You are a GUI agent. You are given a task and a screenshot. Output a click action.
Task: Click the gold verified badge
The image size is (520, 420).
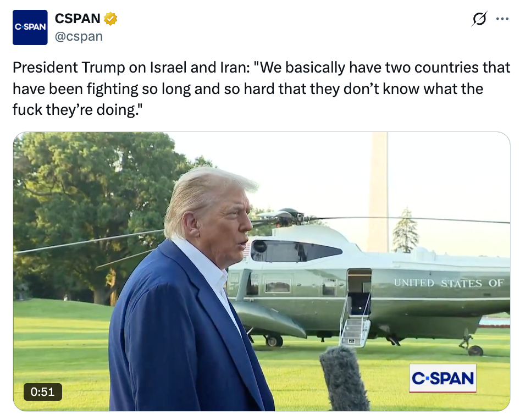[x=110, y=19]
